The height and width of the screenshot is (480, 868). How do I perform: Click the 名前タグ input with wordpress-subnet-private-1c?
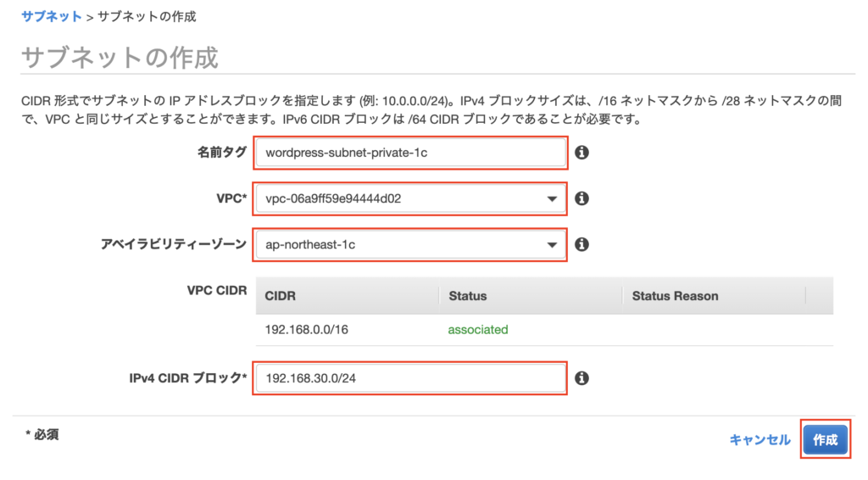pos(410,153)
